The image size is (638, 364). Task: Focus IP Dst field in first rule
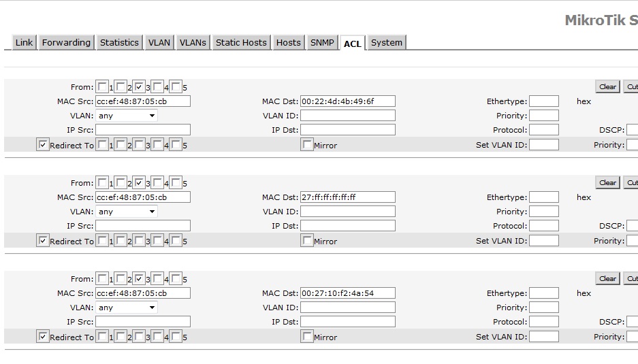click(348, 130)
